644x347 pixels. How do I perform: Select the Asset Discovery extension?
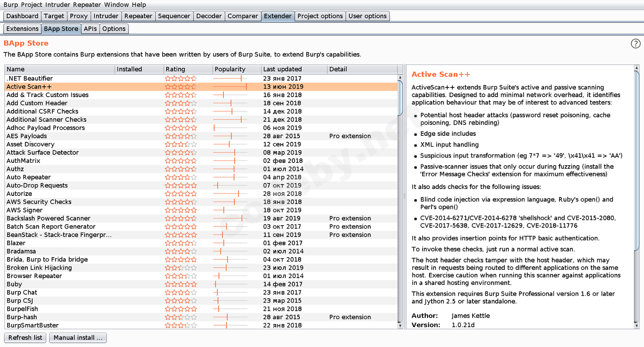(201, 144)
